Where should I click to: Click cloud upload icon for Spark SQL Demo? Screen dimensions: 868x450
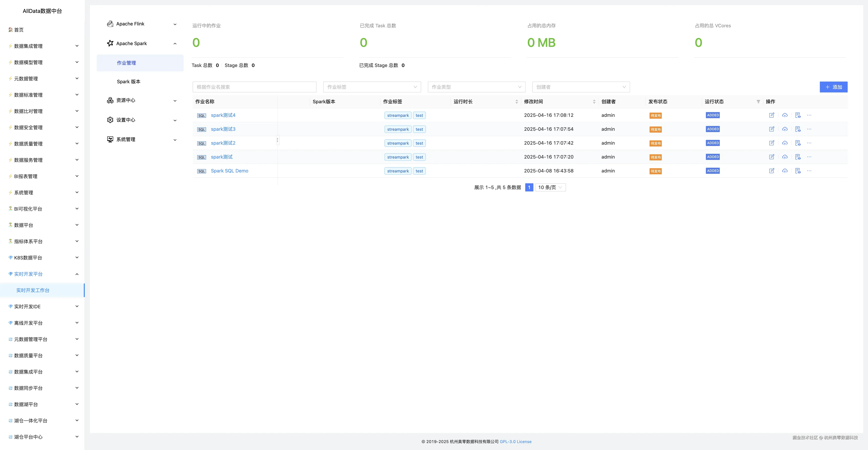(x=785, y=171)
